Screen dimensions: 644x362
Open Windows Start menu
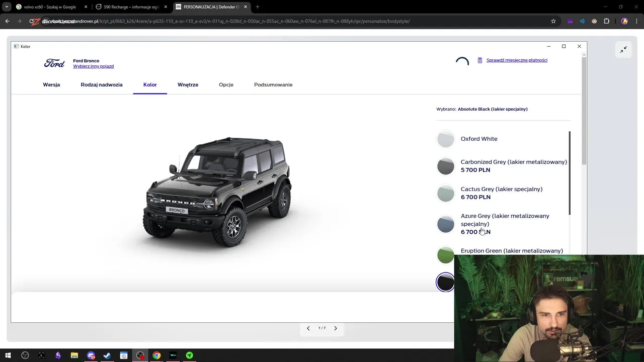click(x=8, y=355)
